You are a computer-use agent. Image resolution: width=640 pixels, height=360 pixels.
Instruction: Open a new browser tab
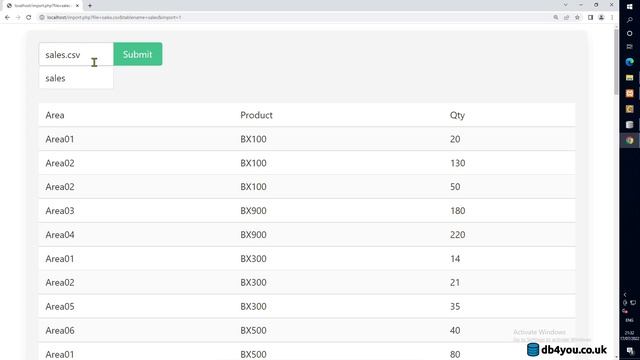point(90,5)
